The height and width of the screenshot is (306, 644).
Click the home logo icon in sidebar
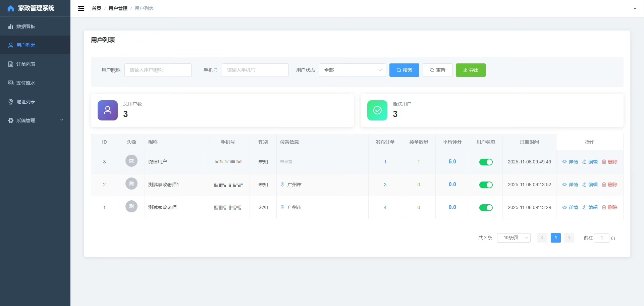pos(11,8)
